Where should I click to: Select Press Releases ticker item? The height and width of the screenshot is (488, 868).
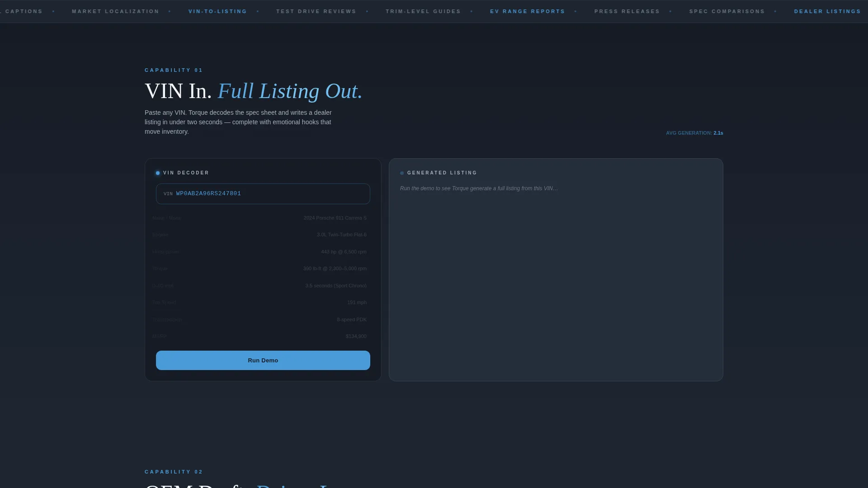[627, 11]
